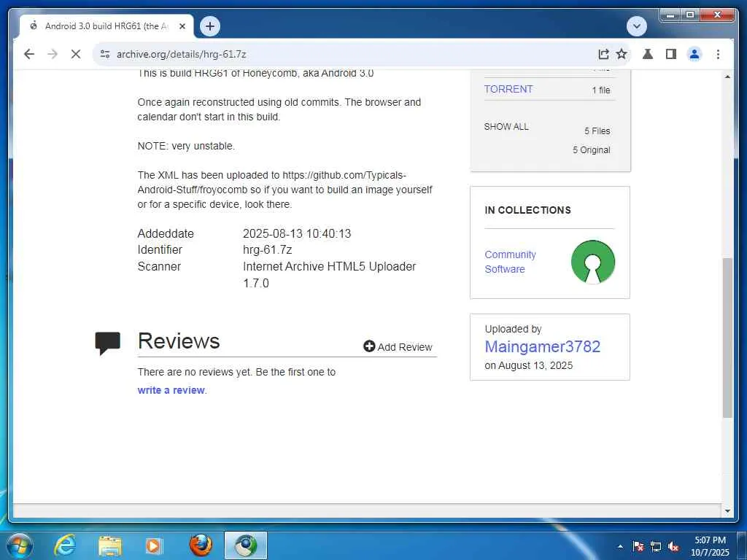View site information icon in address bar
Image resolution: width=747 pixels, height=560 pixels.
click(x=105, y=54)
